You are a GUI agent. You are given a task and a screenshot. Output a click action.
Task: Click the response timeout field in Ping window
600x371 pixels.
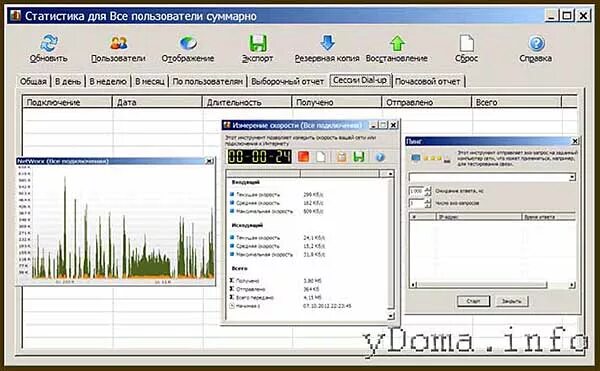pyautogui.click(x=416, y=190)
